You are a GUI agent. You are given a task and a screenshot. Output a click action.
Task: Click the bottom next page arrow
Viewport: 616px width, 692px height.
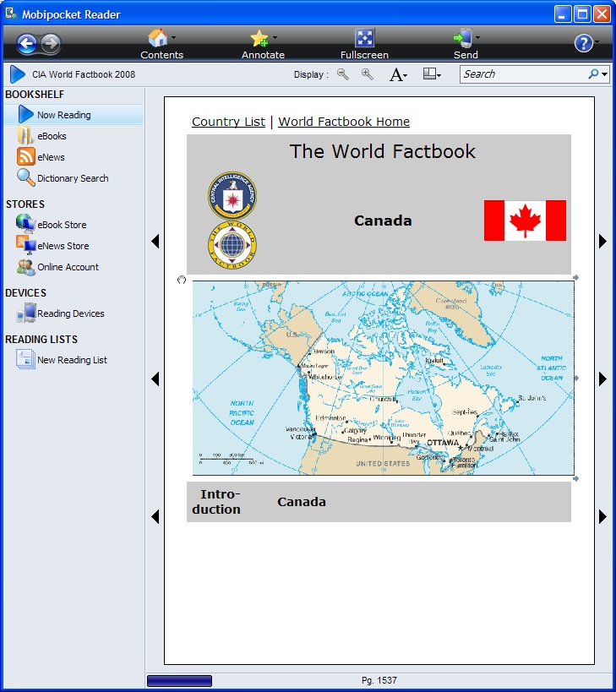[602, 517]
